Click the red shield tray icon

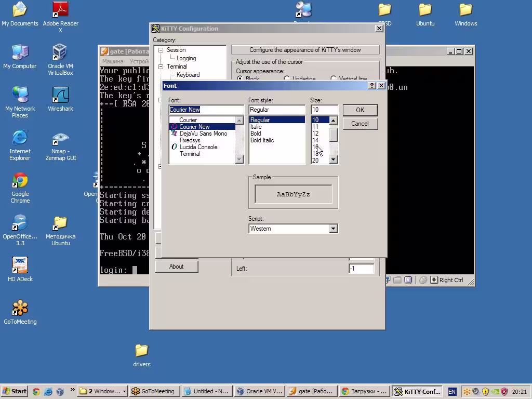point(504,392)
